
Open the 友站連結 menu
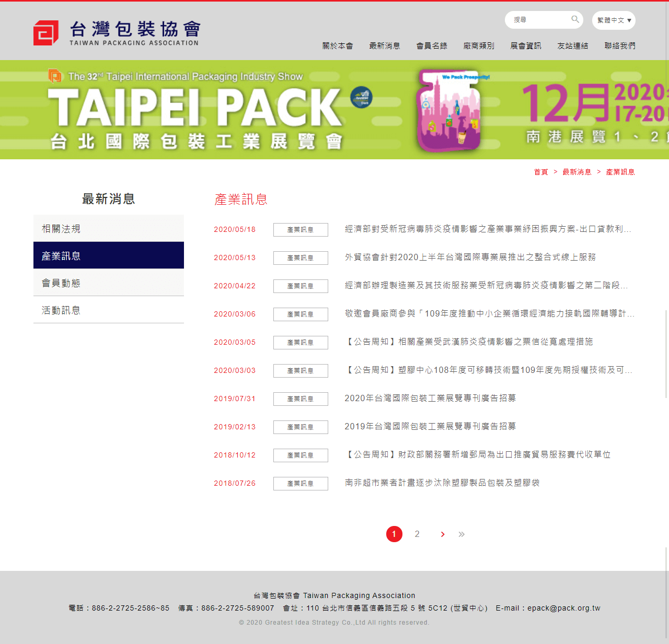tap(573, 46)
